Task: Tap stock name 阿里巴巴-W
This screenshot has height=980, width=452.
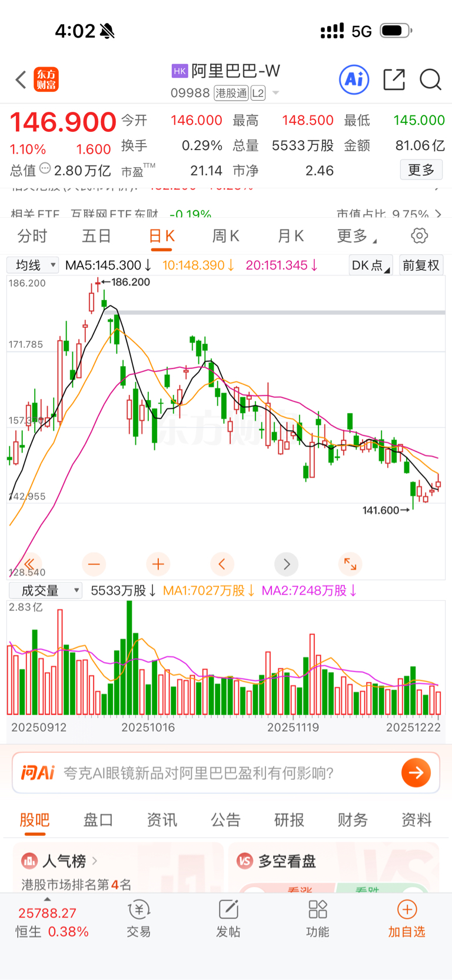Action: 235,71
